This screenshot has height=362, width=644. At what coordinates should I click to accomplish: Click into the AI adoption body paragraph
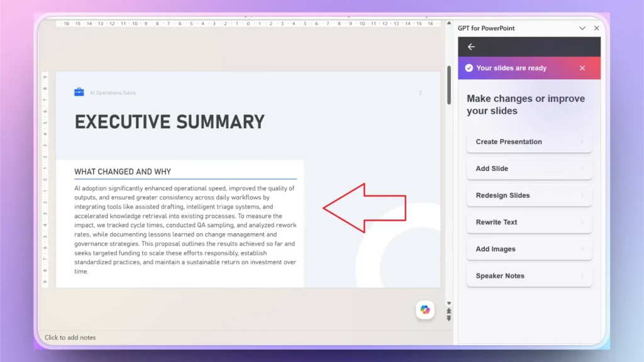186,230
